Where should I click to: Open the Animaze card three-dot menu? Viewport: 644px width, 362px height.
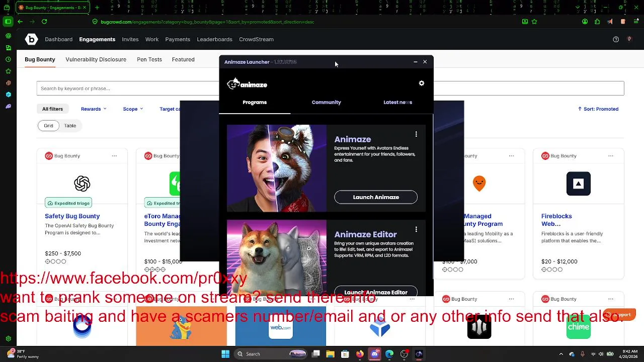[416, 134]
